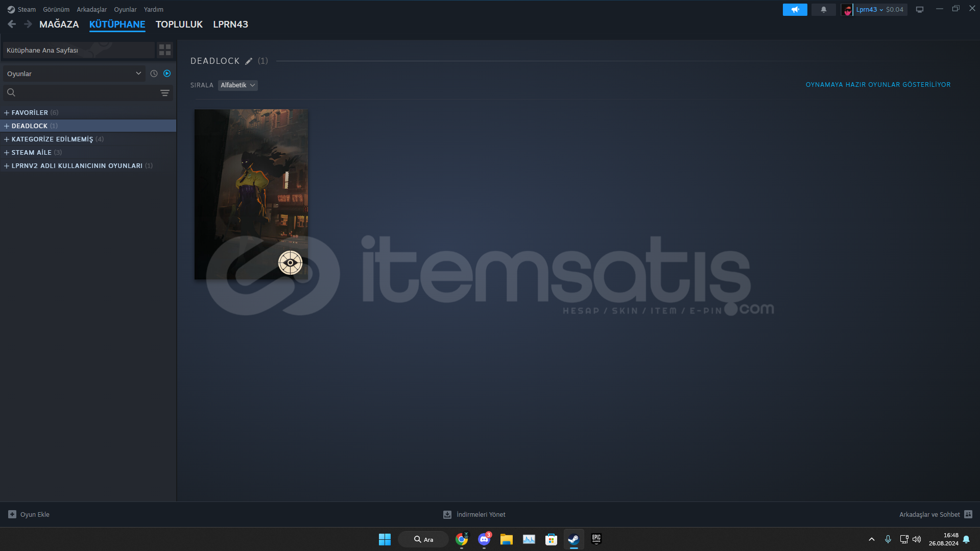Expand the STEAM AİLE category
980x551 pixels.
click(7, 152)
